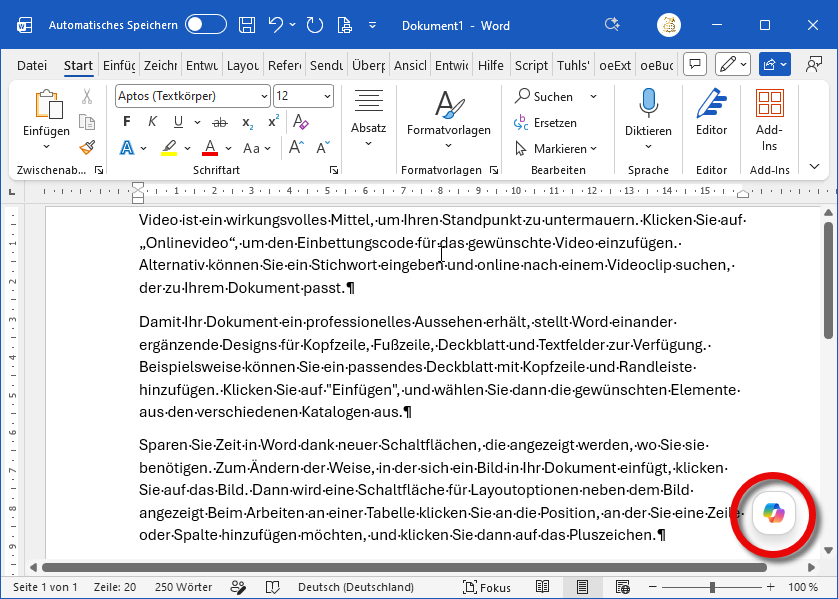Click the Add-Ins grid icon
Viewport: 838px width, 599px height.
click(x=769, y=103)
